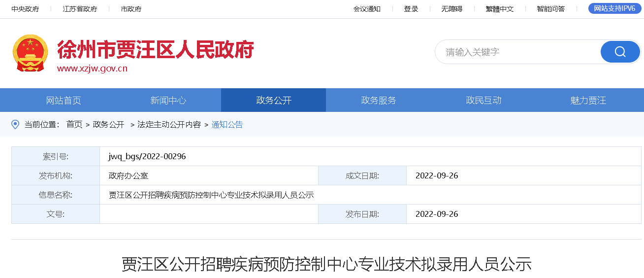Click the www.xzjw.gov.cn URL text
Viewport: 644px width, 278px height.
[x=92, y=69]
